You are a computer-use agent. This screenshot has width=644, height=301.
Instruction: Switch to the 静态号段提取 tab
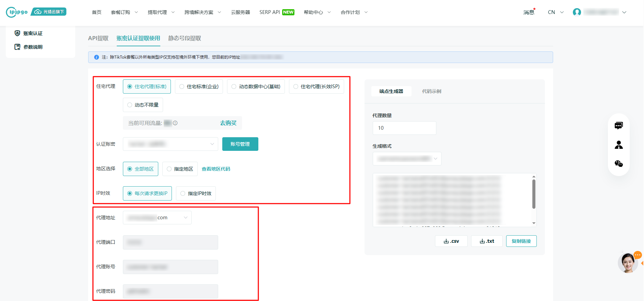pos(184,38)
